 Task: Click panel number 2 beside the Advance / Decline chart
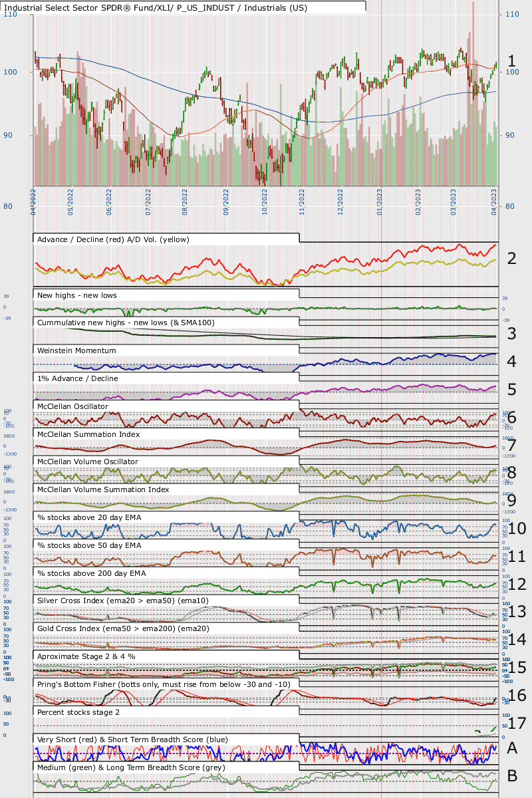512,258
